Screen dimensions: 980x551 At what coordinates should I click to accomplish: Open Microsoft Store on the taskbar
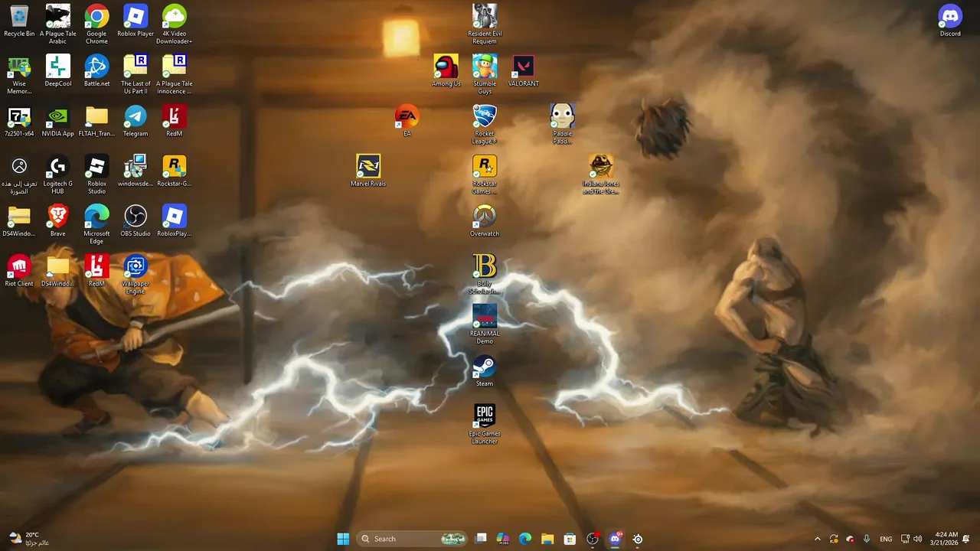click(x=570, y=539)
